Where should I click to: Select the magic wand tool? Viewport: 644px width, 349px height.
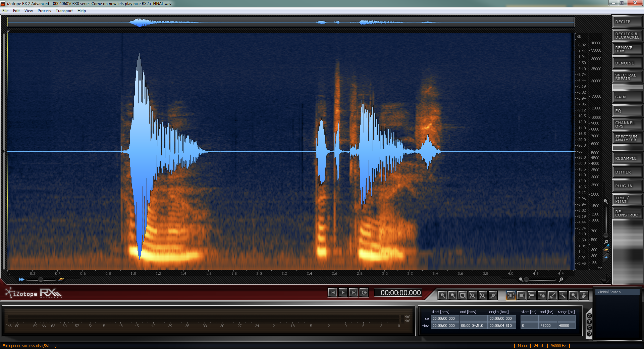tap(563, 295)
